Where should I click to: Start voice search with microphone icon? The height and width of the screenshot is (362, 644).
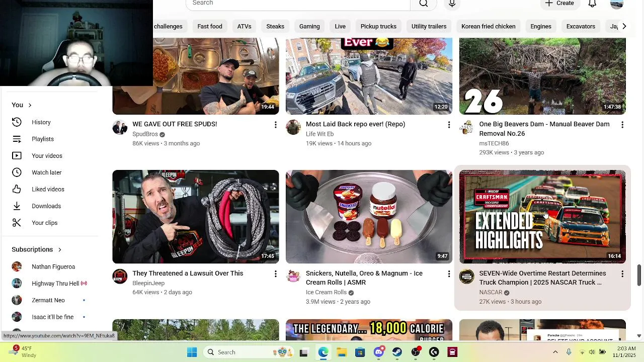click(452, 4)
